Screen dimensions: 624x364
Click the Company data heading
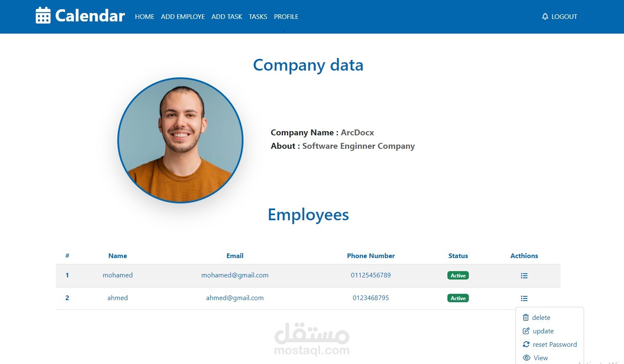[x=308, y=66]
